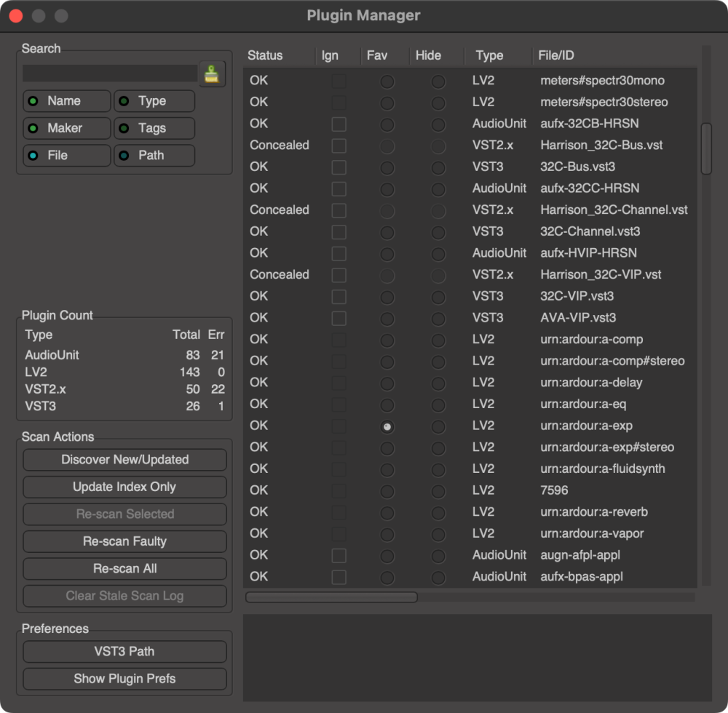Check Ign for the AVA-VIP.vst3 plugin
Screen dimensions: 728x713
click(x=338, y=318)
